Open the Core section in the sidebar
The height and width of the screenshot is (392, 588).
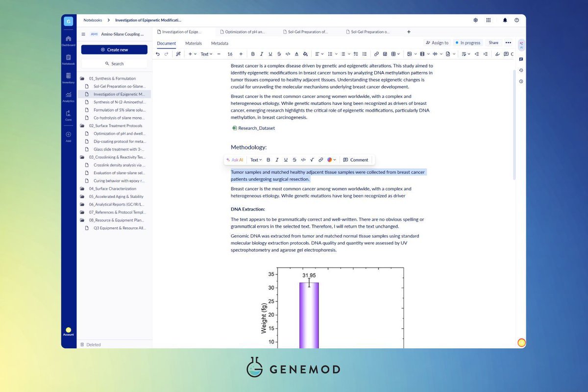point(69,115)
